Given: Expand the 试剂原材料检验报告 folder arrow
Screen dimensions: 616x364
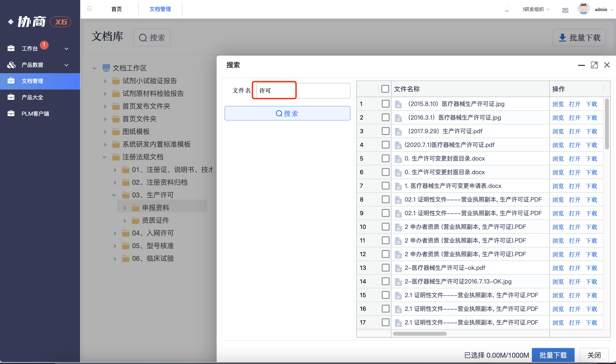Looking at the screenshot, I should click(105, 93).
